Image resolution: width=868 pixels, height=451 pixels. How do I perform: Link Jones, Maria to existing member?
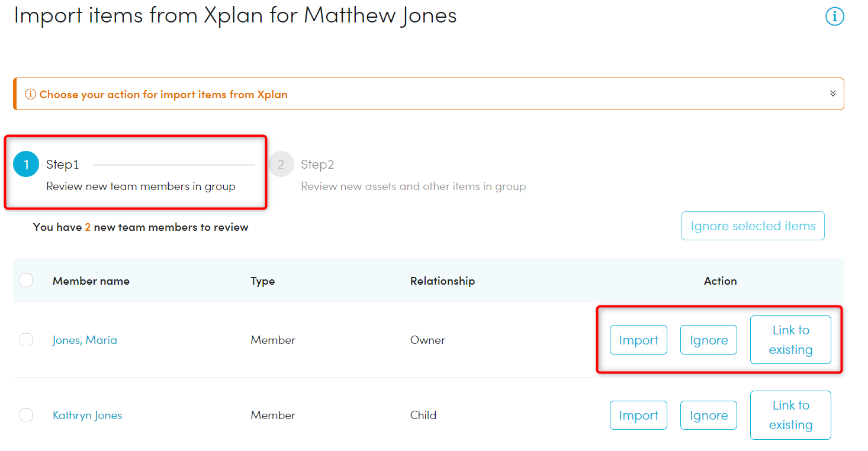[790, 340]
